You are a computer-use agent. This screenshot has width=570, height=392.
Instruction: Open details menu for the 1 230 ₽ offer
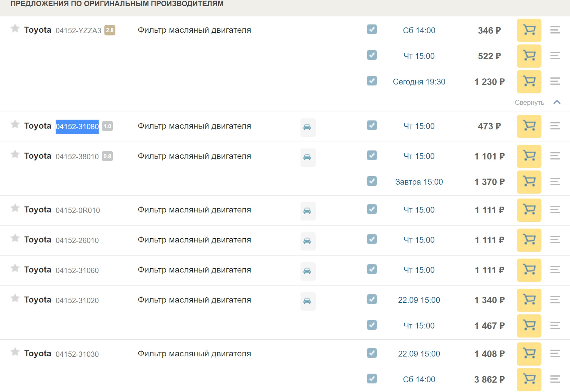tap(555, 81)
